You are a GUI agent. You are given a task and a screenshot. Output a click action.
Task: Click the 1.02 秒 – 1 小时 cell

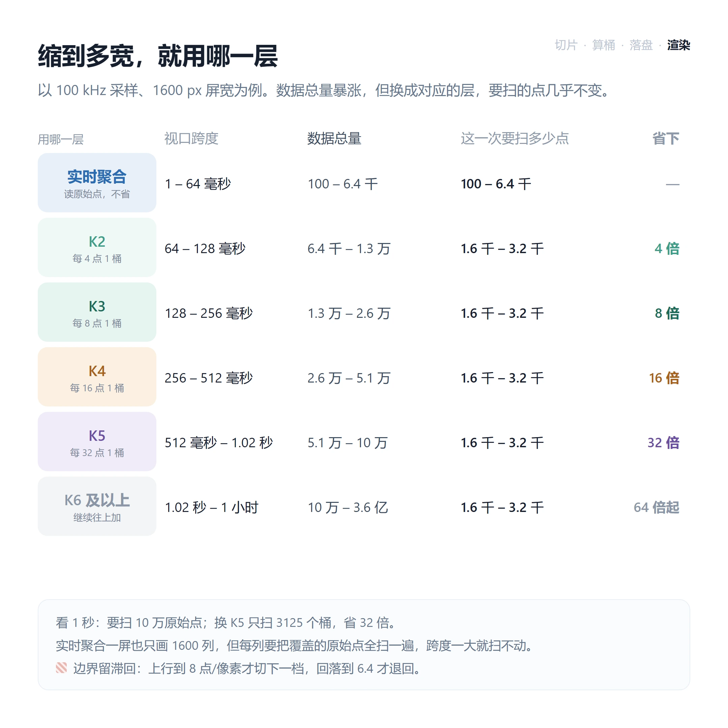coord(212,508)
